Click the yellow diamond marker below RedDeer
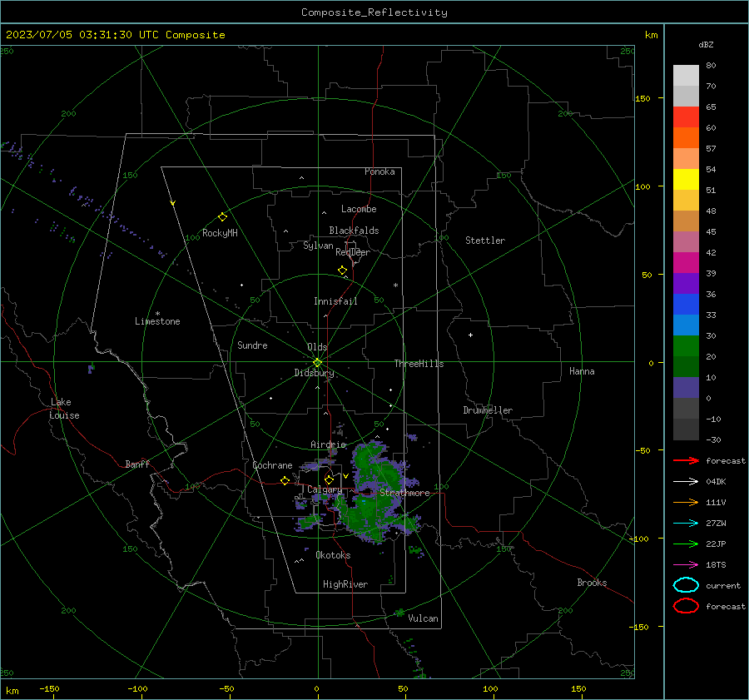The image size is (749, 700). point(342,270)
